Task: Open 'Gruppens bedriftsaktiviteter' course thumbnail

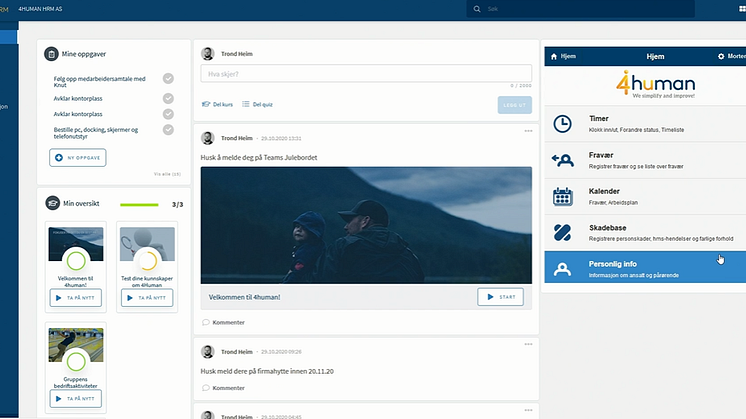Action: click(76, 345)
